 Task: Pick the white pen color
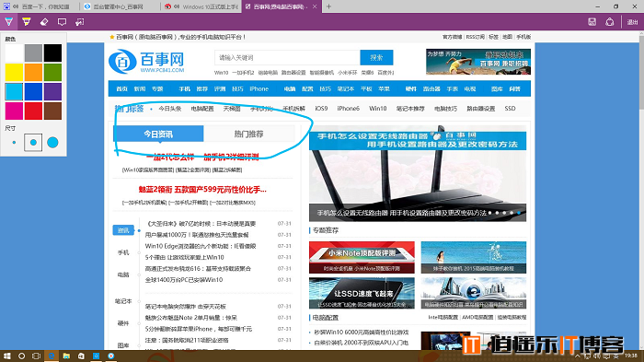(14, 53)
